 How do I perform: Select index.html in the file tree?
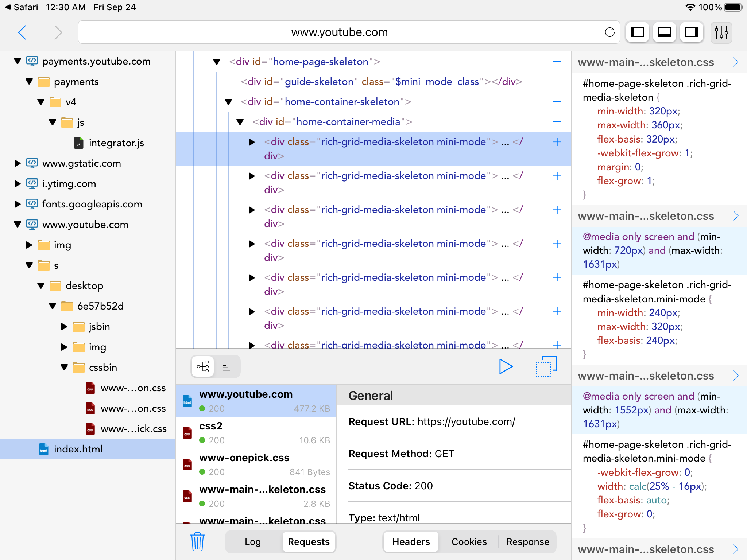(88, 449)
